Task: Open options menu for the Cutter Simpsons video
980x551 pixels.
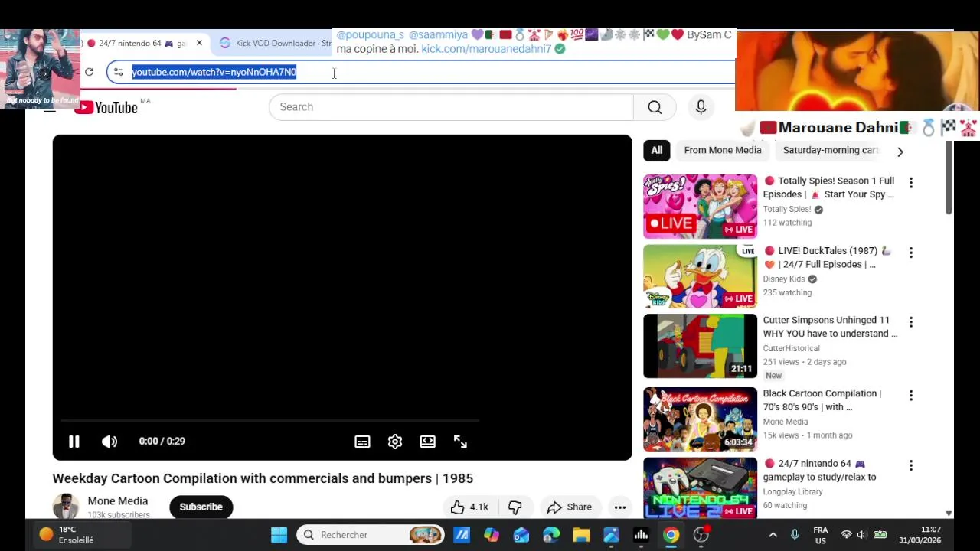Action: [911, 322]
